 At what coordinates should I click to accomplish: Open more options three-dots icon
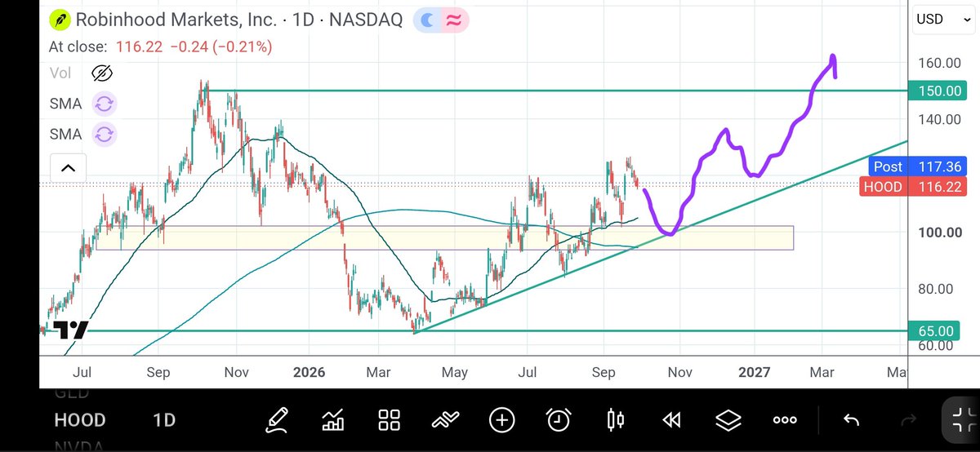[x=785, y=420]
